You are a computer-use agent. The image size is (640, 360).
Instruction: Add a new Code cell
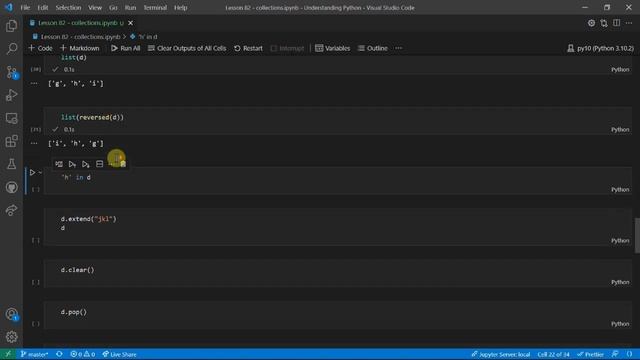click(40, 48)
